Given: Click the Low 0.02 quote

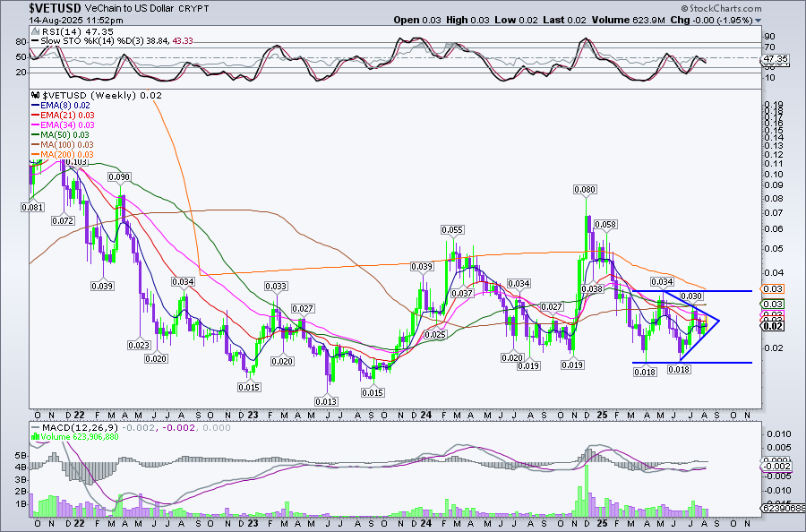Looking at the screenshot, I should [x=516, y=20].
